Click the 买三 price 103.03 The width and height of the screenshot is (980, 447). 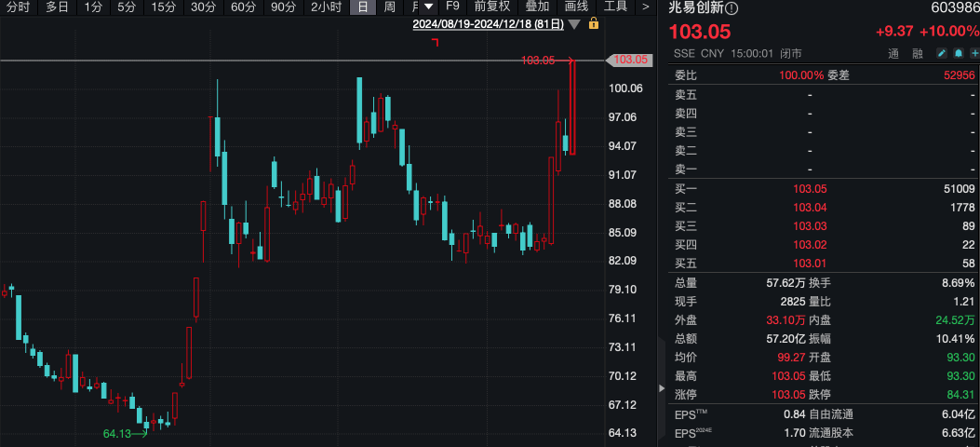(x=810, y=226)
